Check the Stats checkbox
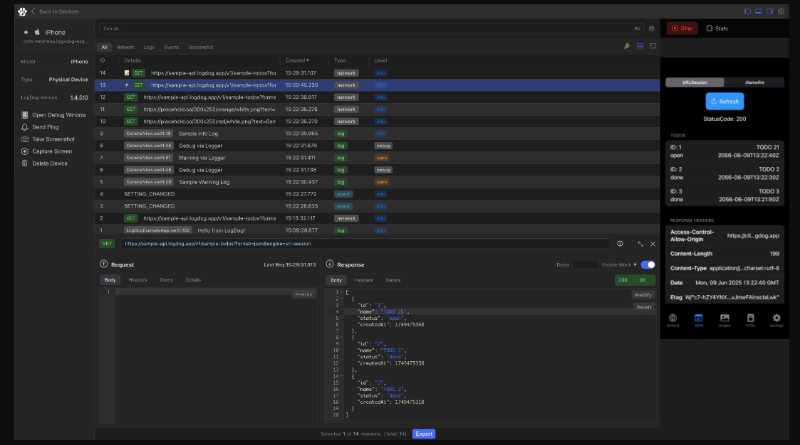This screenshot has height=445, width=800. pos(711,29)
